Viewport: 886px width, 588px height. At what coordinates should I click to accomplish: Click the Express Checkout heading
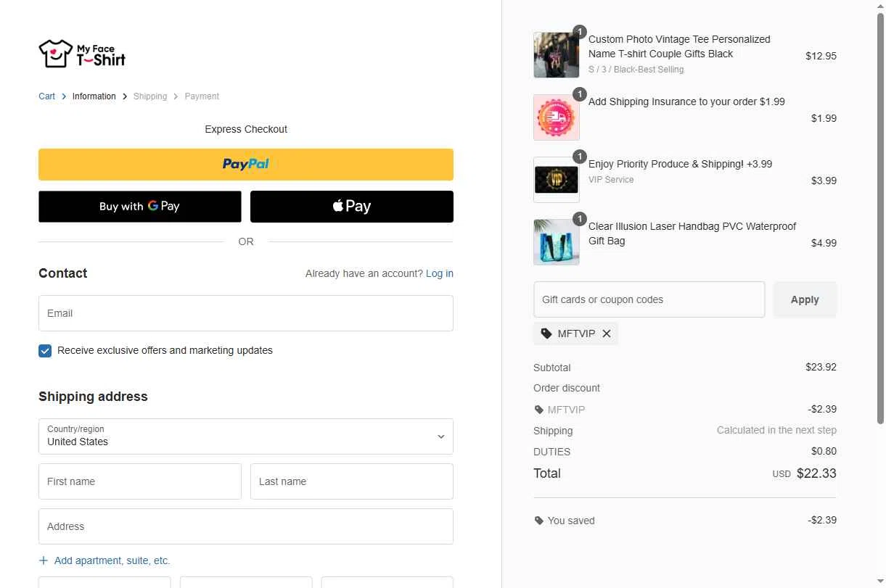(246, 129)
